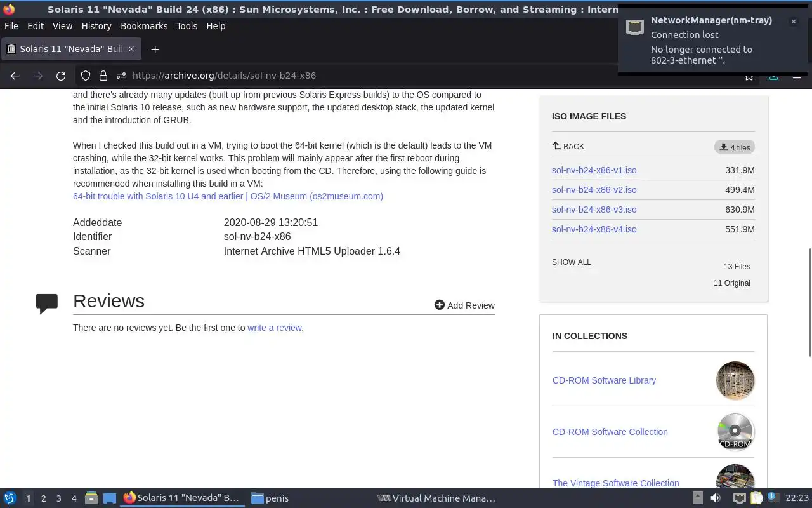Download sol-nv-b24-x86-v2.iso
Screen dimensions: 812x508
pyautogui.click(x=594, y=190)
